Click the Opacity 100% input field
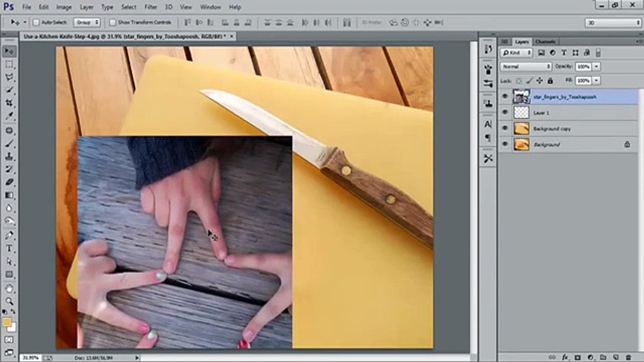Image resolution: width=644 pixels, height=362 pixels. 584,66
